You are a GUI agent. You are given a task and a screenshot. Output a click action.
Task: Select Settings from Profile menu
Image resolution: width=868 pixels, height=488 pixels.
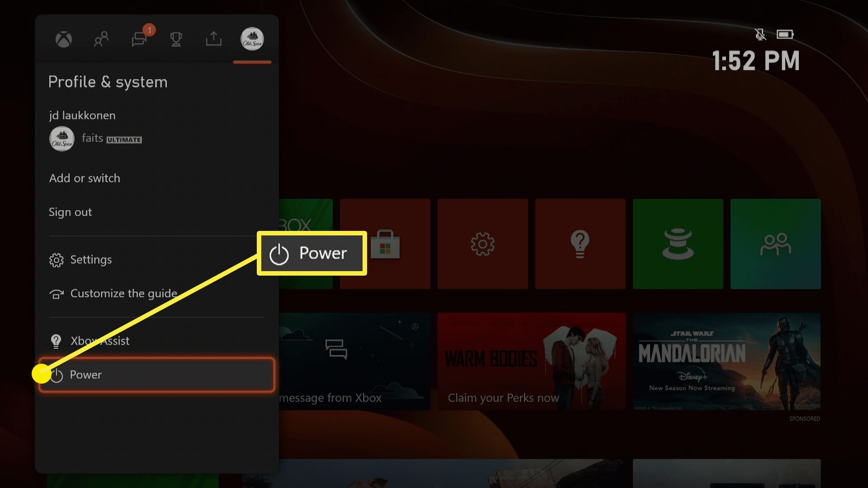tap(90, 259)
